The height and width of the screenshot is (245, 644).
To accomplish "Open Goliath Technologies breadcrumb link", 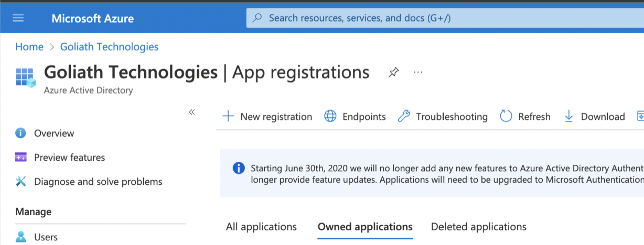I will click(x=109, y=47).
